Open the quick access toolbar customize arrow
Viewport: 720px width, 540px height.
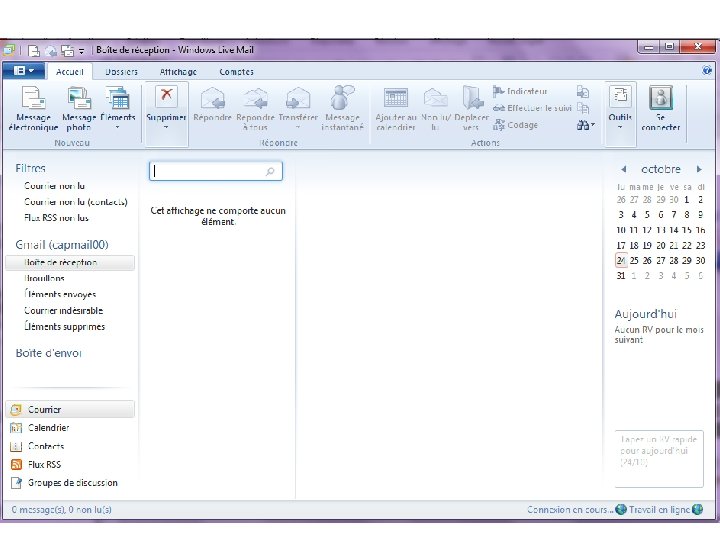click(81, 51)
